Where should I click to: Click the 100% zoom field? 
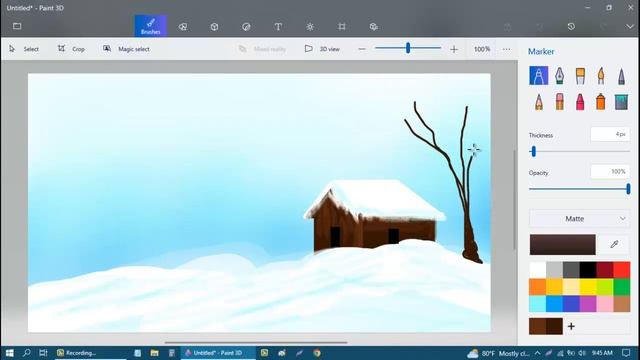pyautogui.click(x=482, y=49)
